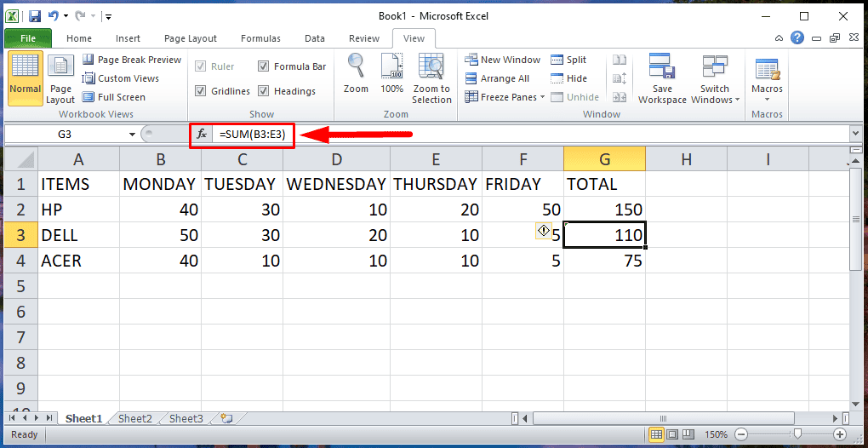Click Zoom to Selection icon
868x448 pixels.
coord(431,66)
